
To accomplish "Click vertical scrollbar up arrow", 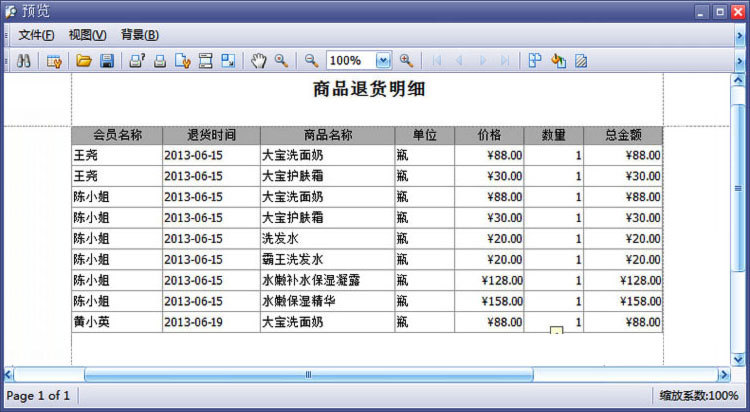I will point(739,80).
